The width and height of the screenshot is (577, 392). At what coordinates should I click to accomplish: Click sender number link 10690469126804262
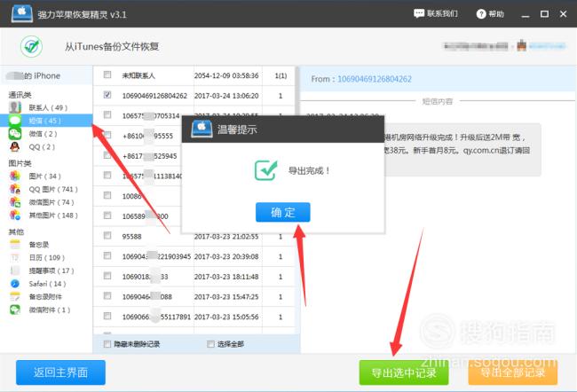tap(375, 79)
